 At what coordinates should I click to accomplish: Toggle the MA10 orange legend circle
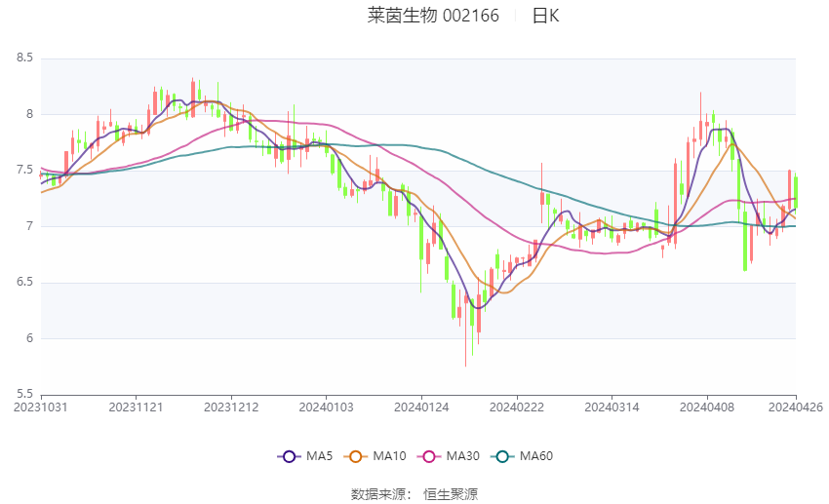(x=356, y=456)
